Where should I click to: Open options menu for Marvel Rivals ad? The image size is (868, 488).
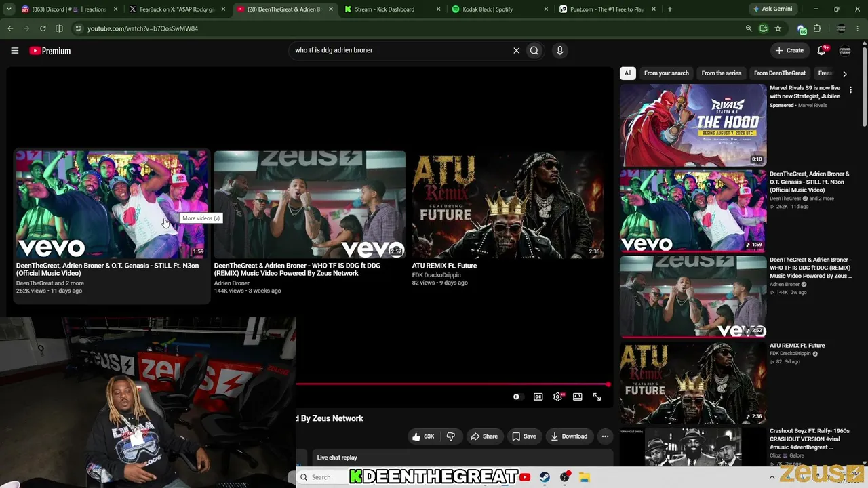(850, 89)
